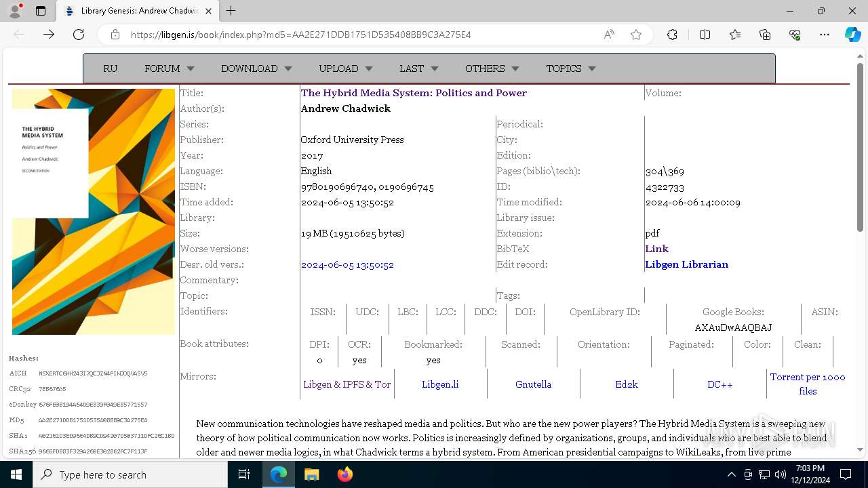Open the tab actions menu icon

point(41,11)
